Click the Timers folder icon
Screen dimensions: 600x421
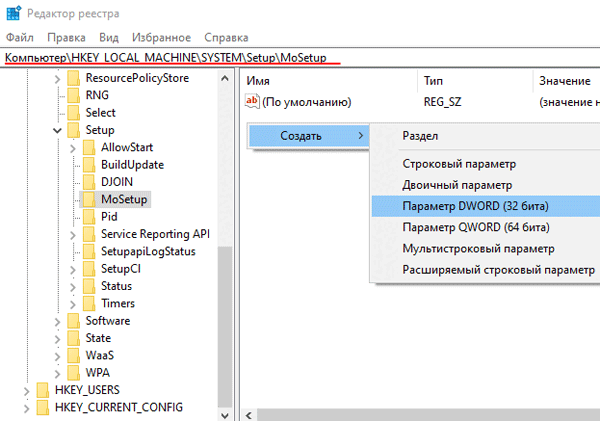click(89, 303)
